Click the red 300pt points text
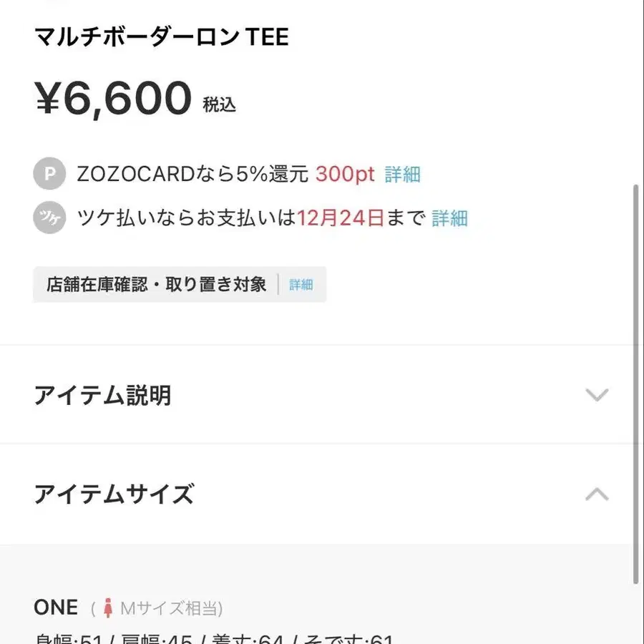Image resolution: width=644 pixels, height=644 pixels. tap(345, 174)
